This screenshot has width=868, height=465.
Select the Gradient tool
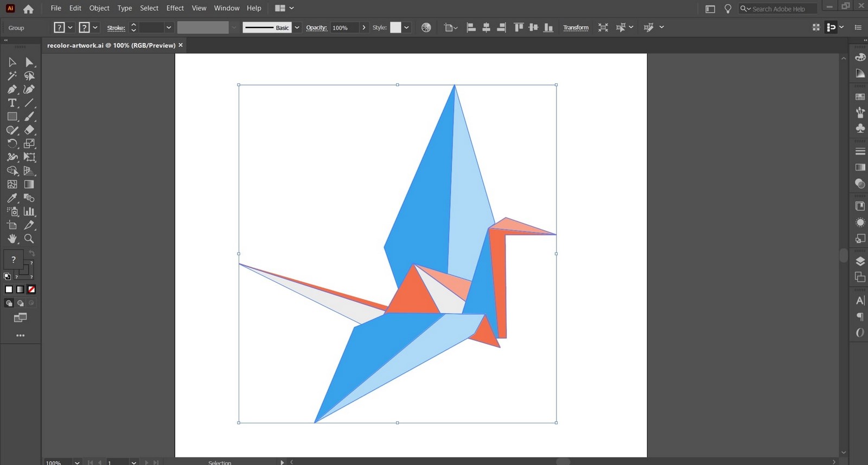pos(29,184)
